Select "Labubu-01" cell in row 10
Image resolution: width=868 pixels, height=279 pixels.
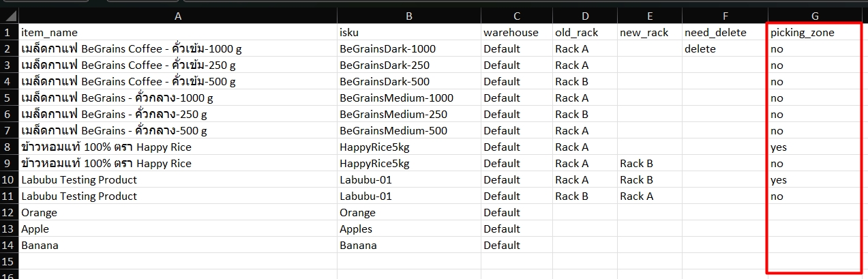[365, 179]
